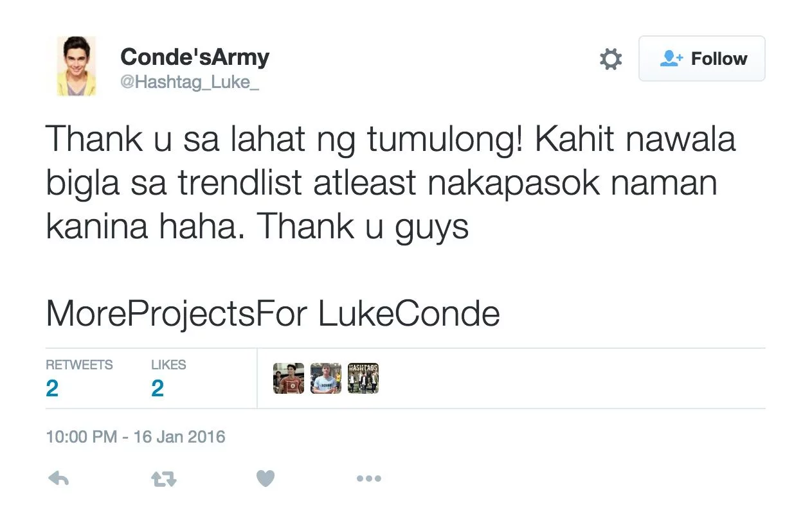Click the reply arrow icon
The height and width of the screenshot is (528, 812).
[x=58, y=478]
